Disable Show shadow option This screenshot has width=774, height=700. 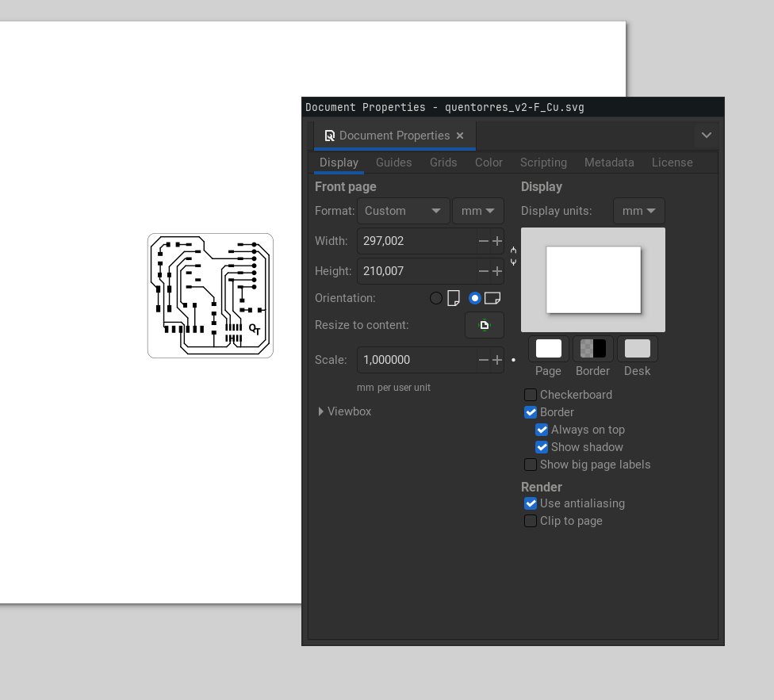[x=542, y=447]
